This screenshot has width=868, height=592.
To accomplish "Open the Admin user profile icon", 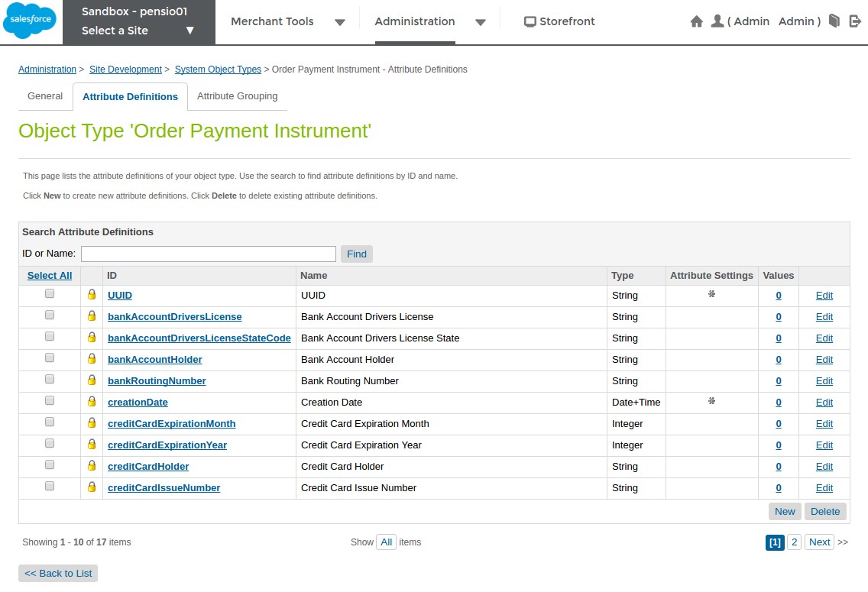I will (717, 21).
